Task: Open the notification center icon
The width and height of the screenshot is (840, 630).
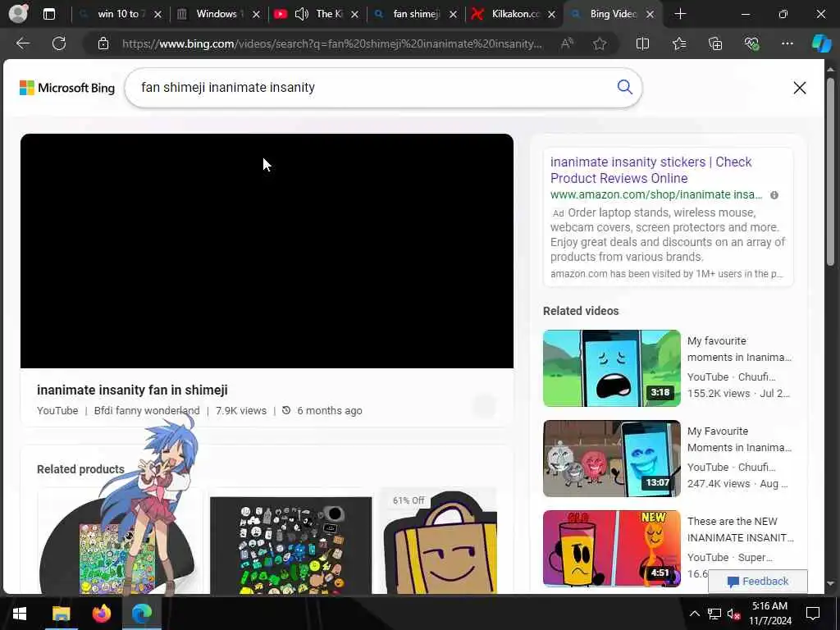Action: point(813,614)
